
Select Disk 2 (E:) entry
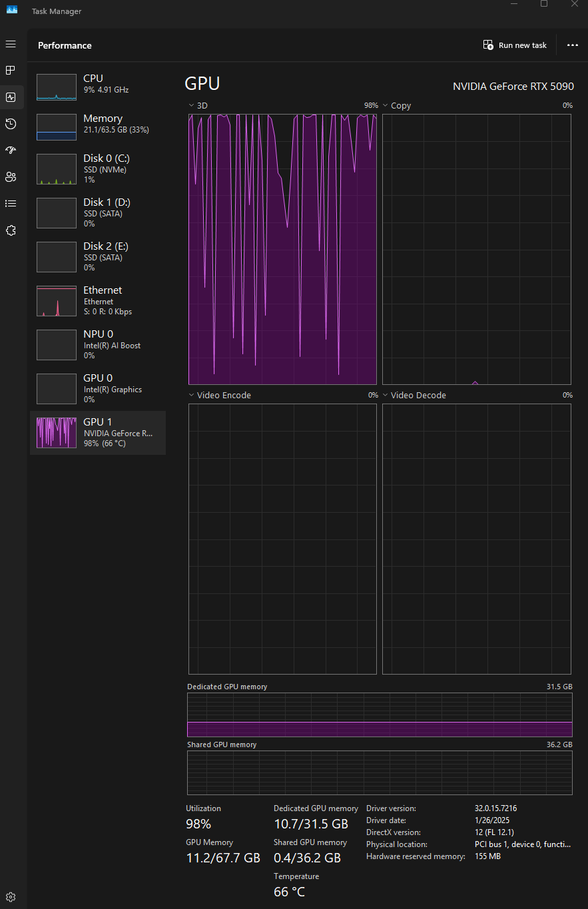[98, 256]
